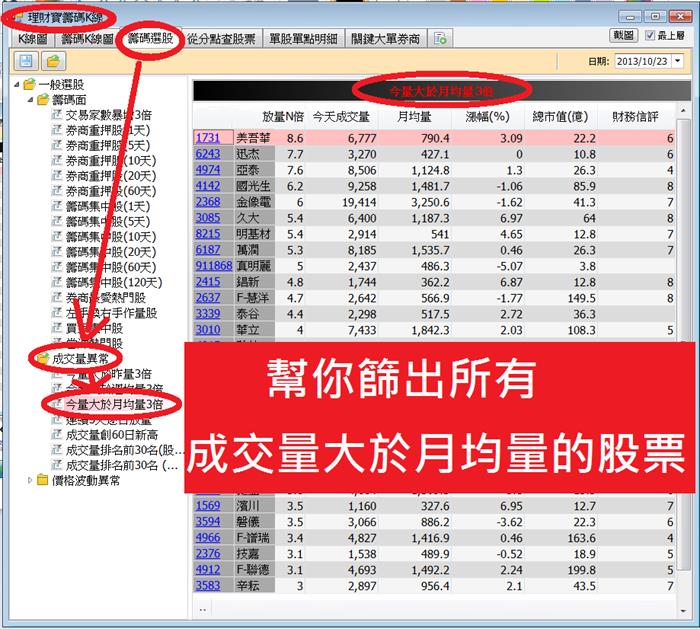
Task: Sort by the 總市值(億) column header
Action: [560, 117]
